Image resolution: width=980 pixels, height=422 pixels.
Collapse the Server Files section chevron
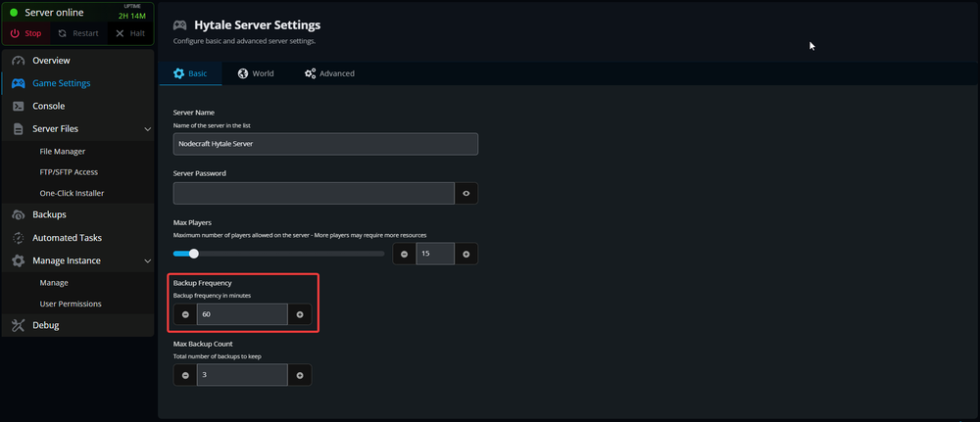[x=148, y=129]
